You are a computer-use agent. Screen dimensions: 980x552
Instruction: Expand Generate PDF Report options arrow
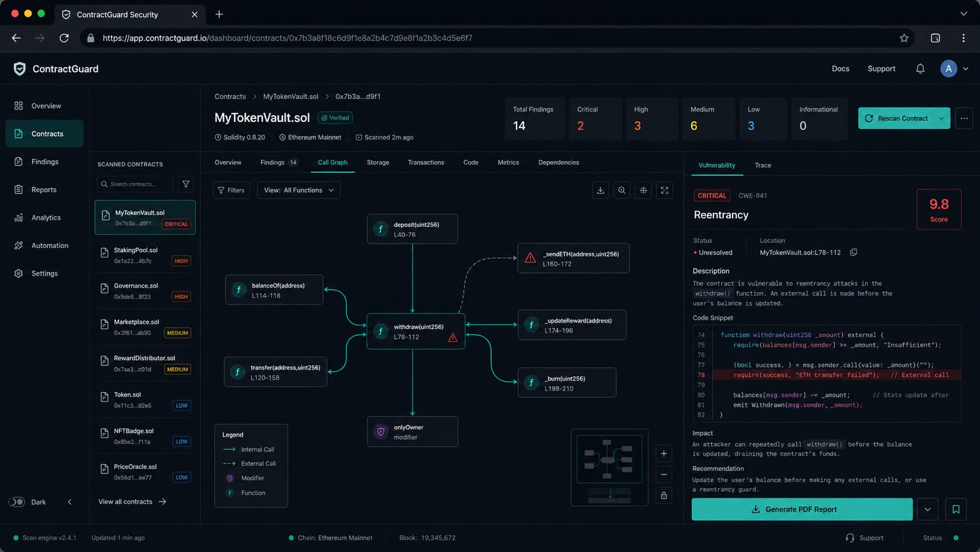coord(927,509)
